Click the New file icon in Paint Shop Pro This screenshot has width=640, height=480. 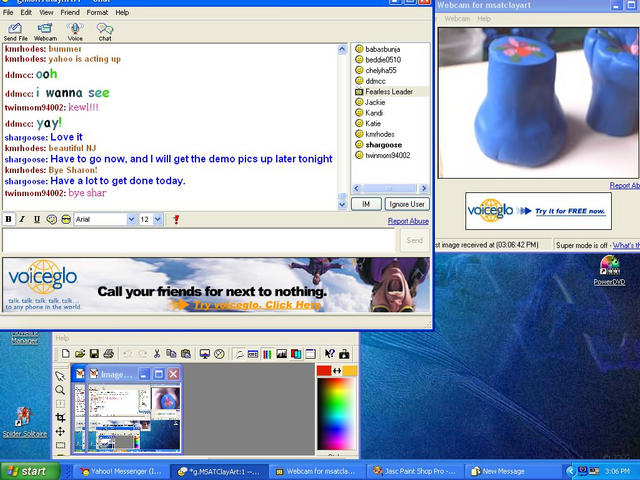point(65,353)
